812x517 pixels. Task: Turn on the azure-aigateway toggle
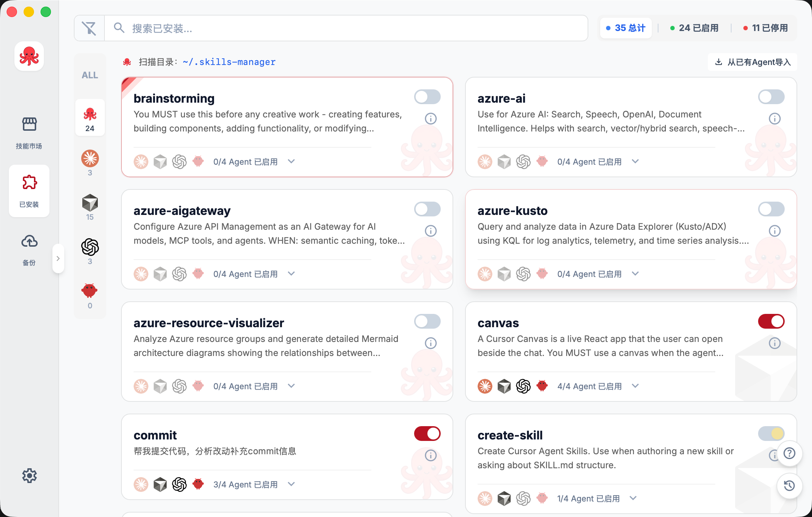pos(427,209)
